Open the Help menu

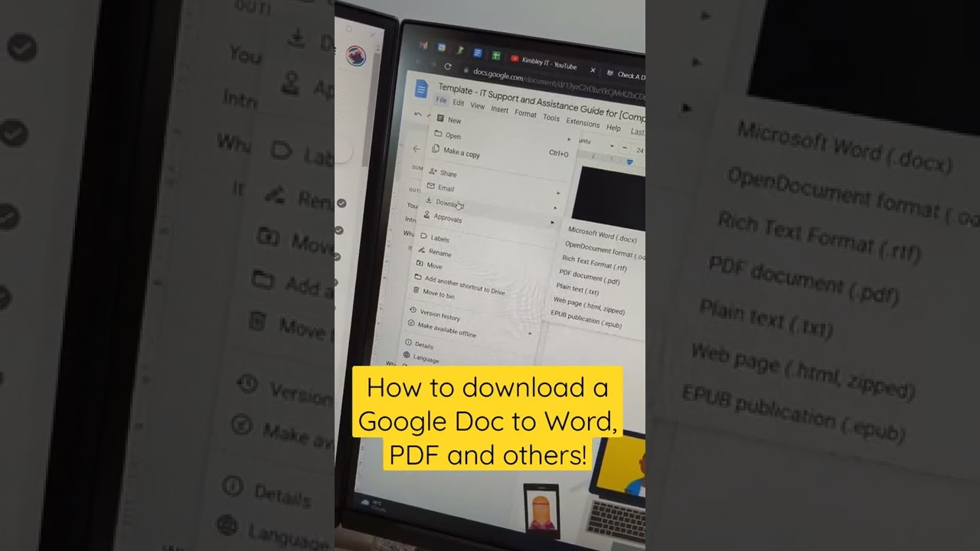click(613, 127)
